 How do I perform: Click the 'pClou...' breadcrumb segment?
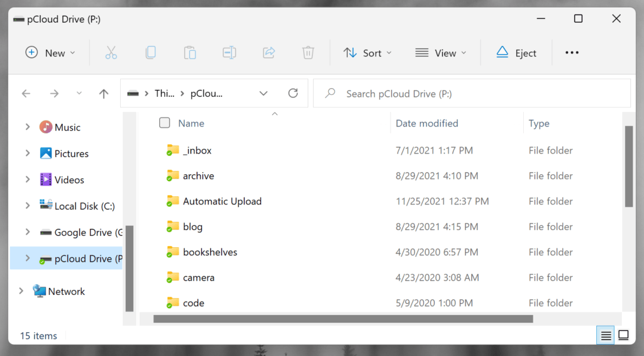point(206,94)
